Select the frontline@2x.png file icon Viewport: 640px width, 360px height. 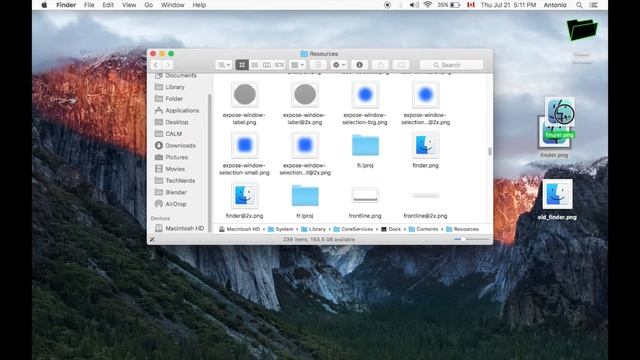tap(425, 196)
